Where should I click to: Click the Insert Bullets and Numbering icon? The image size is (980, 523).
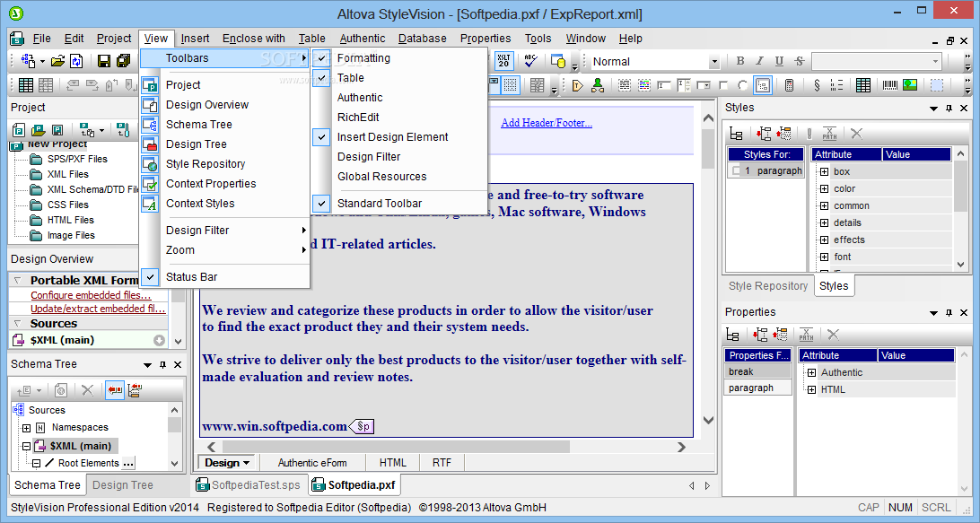(837, 85)
